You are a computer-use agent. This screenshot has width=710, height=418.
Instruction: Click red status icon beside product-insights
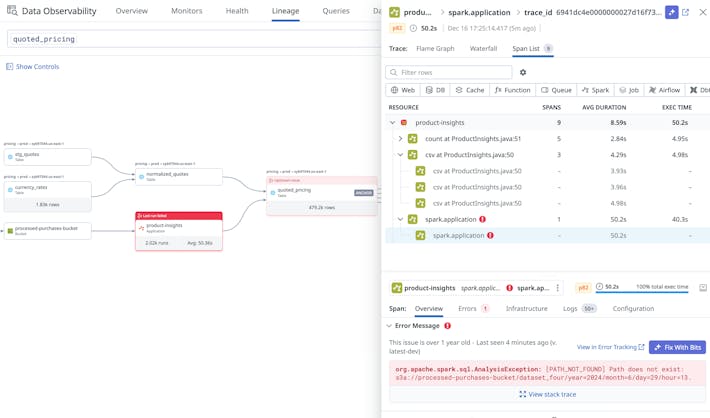click(x=404, y=123)
